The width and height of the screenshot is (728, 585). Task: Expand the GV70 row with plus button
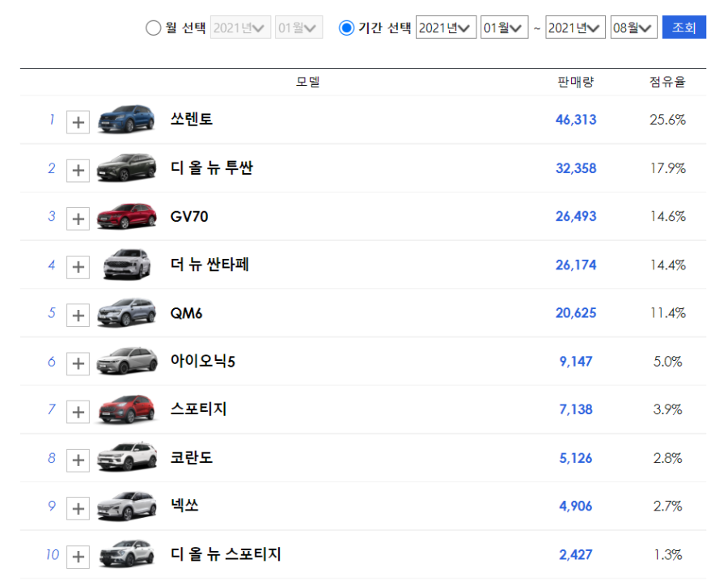click(x=78, y=218)
